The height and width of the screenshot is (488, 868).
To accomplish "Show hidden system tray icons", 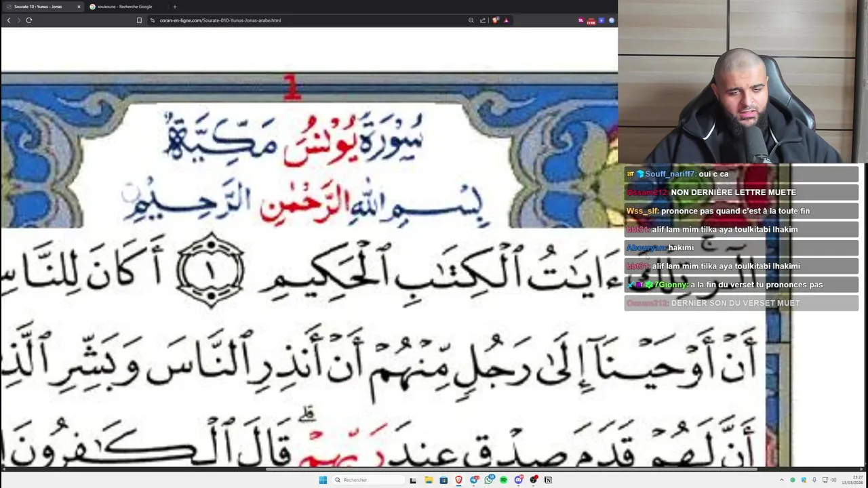I will click(x=781, y=480).
